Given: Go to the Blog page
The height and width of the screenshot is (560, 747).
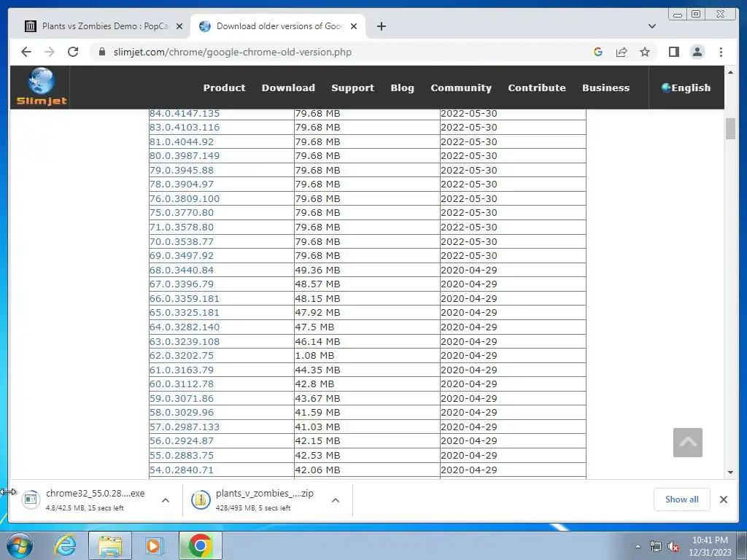Looking at the screenshot, I should 402,87.
